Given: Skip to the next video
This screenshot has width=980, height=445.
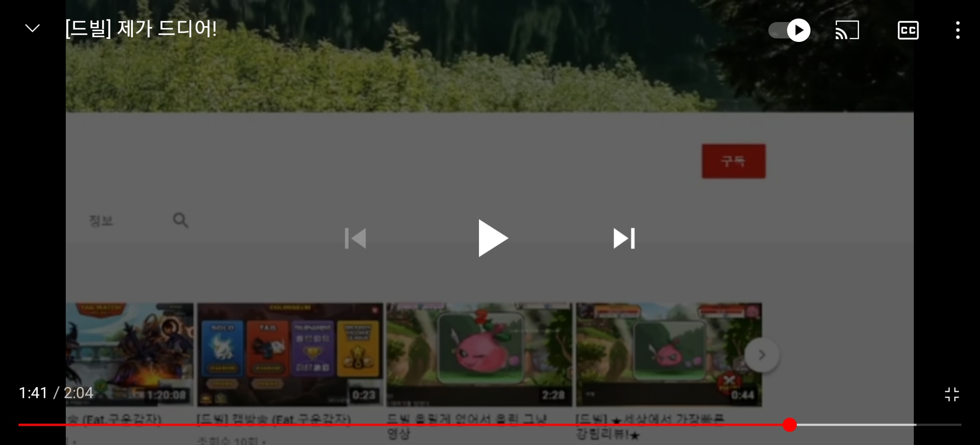Looking at the screenshot, I should pos(624,238).
